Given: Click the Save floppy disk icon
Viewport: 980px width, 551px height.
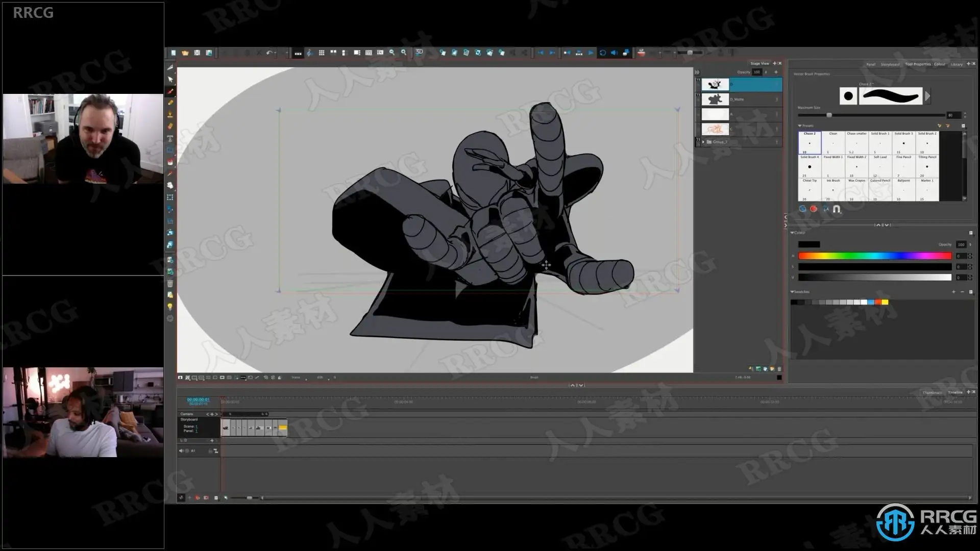Looking at the screenshot, I should pos(197,53).
